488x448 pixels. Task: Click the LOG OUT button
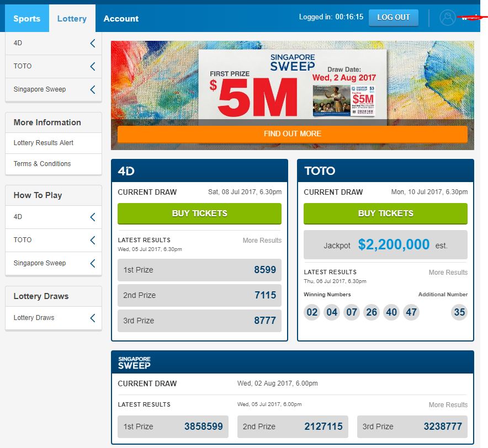click(x=394, y=18)
